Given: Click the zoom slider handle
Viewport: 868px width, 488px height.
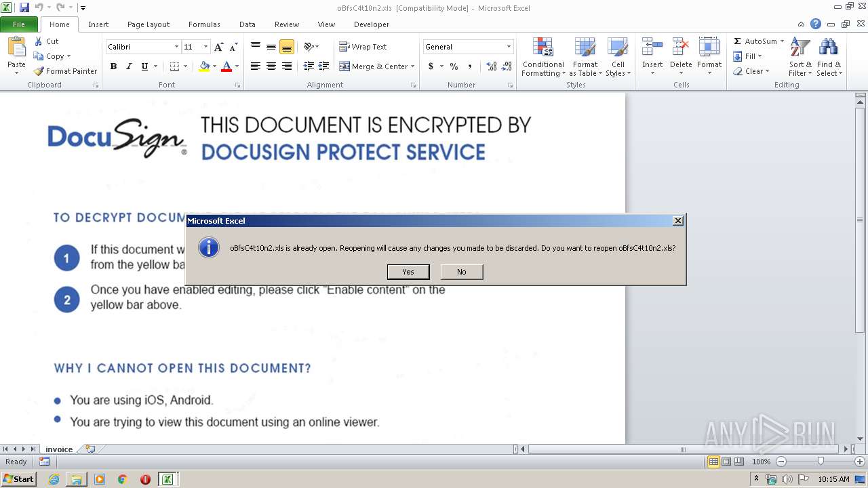Looking at the screenshot, I should [821, 462].
